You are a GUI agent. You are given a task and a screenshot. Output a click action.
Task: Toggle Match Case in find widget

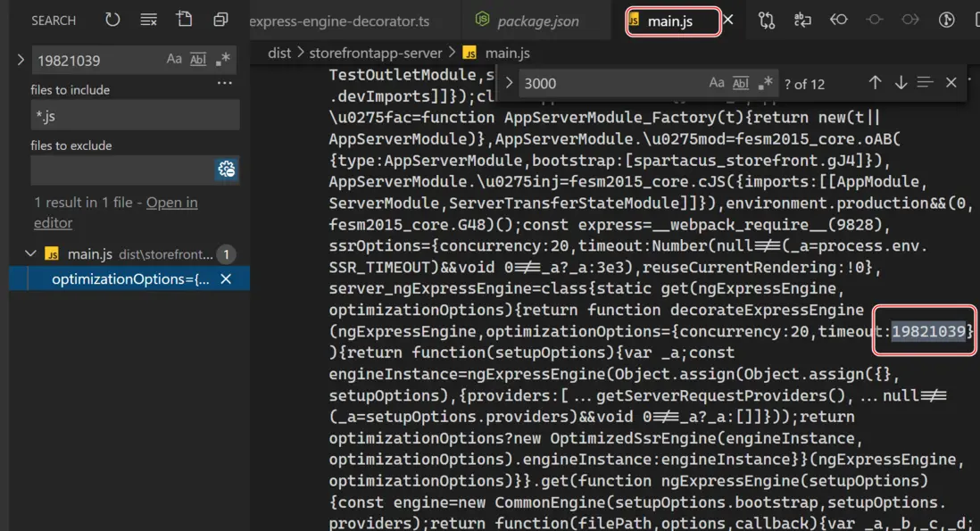click(x=716, y=82)
